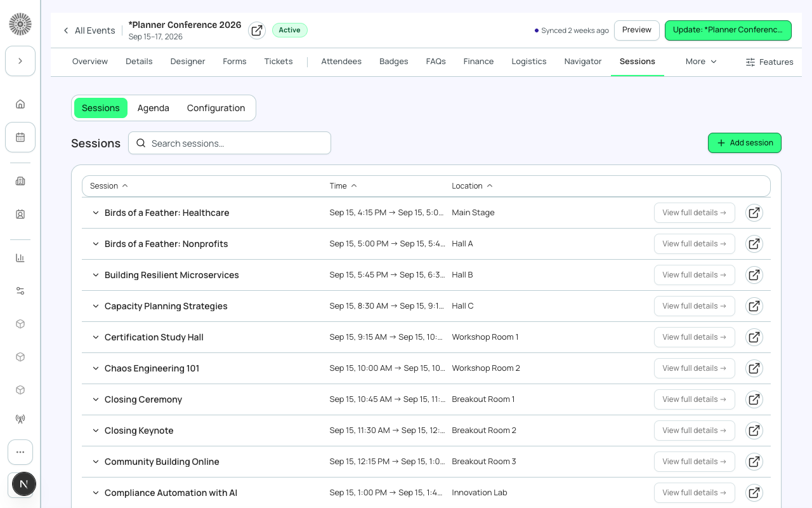Expand the Birds of a Feather: Healthcare row
The height and width of the screenshot is (508, 812).
coord(96,213)
